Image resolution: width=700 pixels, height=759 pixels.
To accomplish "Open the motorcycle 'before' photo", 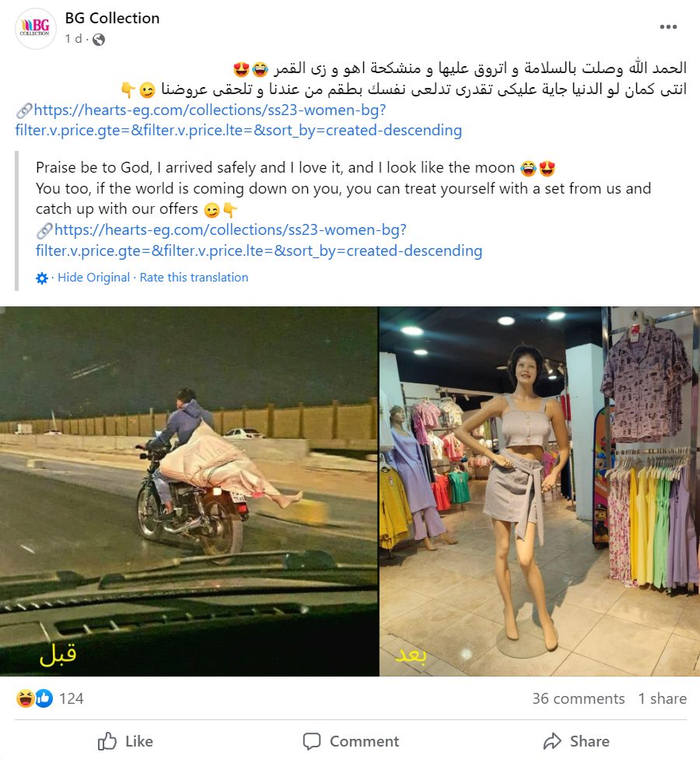I will (x=189, y=491).
